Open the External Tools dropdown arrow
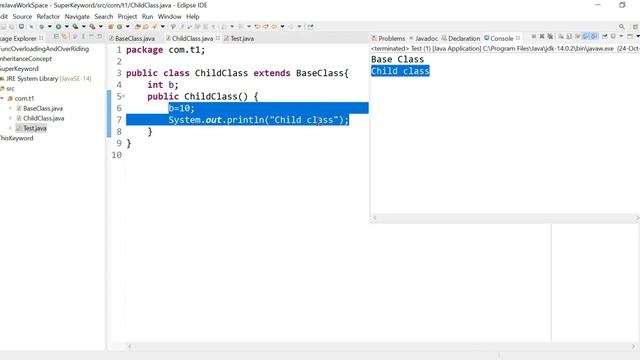This screenshot has height=360, width=640. coord(100,27)
